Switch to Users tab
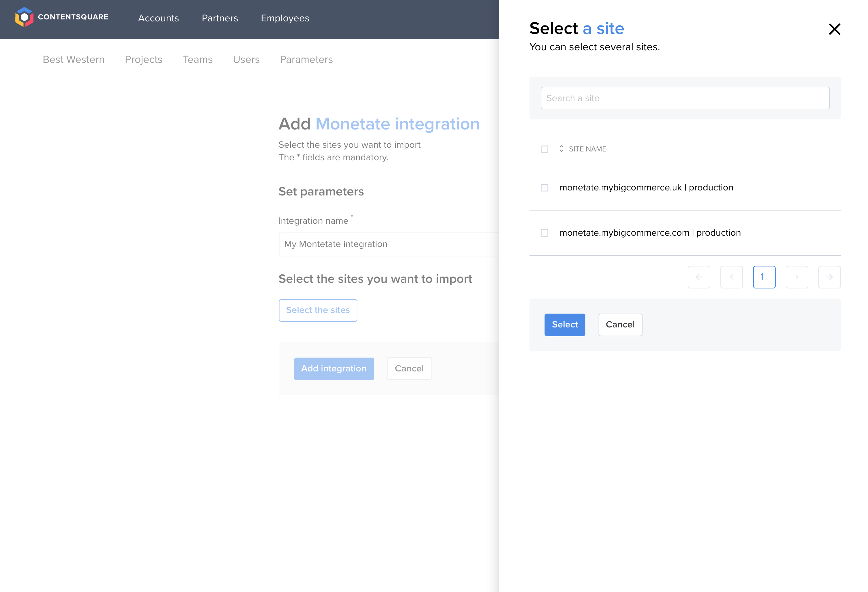This screenshot has height=592, width=868. point(246,59)
